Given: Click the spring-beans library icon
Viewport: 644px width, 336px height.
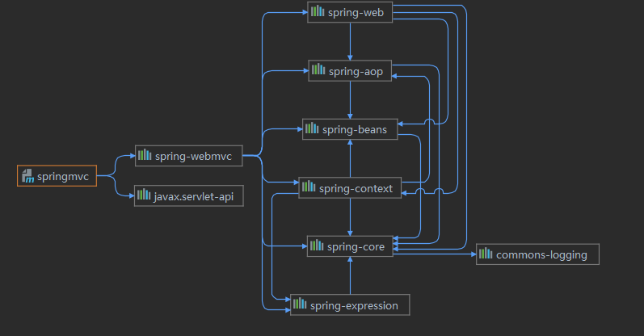Looking at the screenshot, I should click(x=312, y=128).
